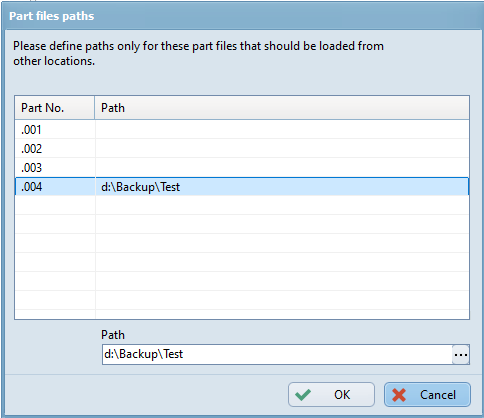Screen dimensions: 484x418
Task: Click the d:\Backup\Test cell in the list
Action: point(140,187)
